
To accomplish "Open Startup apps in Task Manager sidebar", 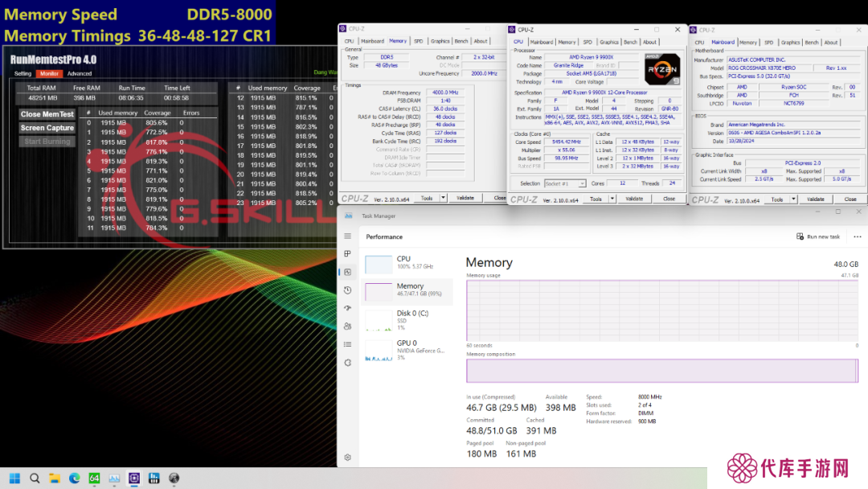I will tap(348, 308).
